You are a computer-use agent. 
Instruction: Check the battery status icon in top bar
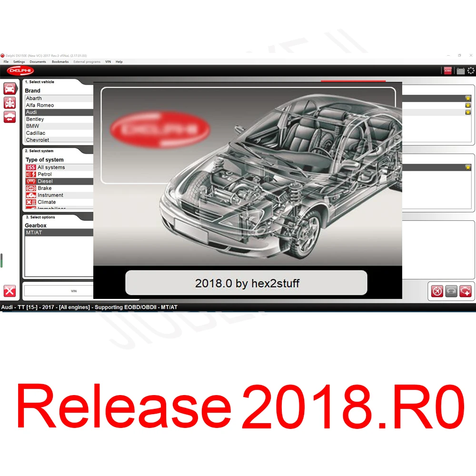click(x=460, y=71)
